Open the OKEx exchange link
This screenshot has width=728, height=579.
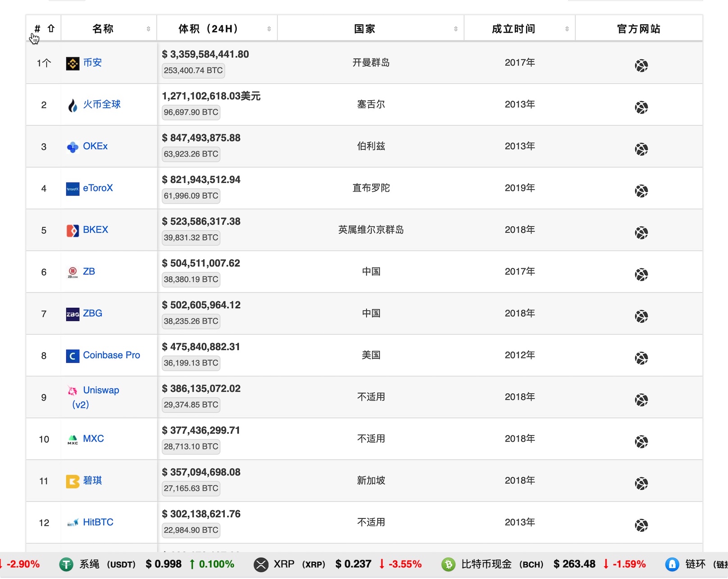(96, 146)
